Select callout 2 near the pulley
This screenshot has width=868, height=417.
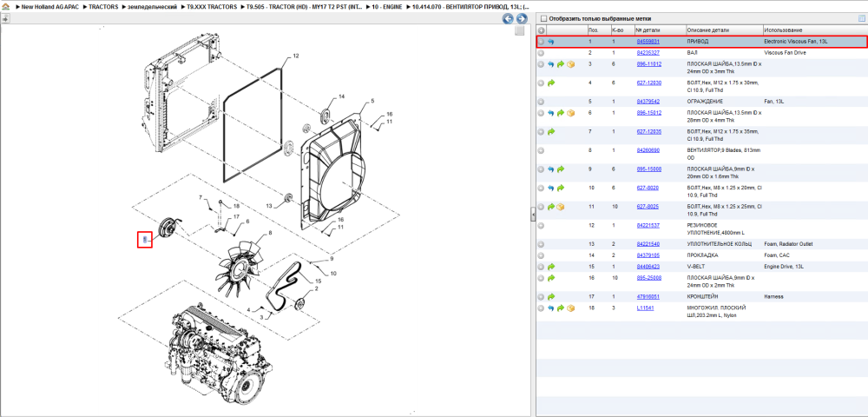[x=316, y=288]
